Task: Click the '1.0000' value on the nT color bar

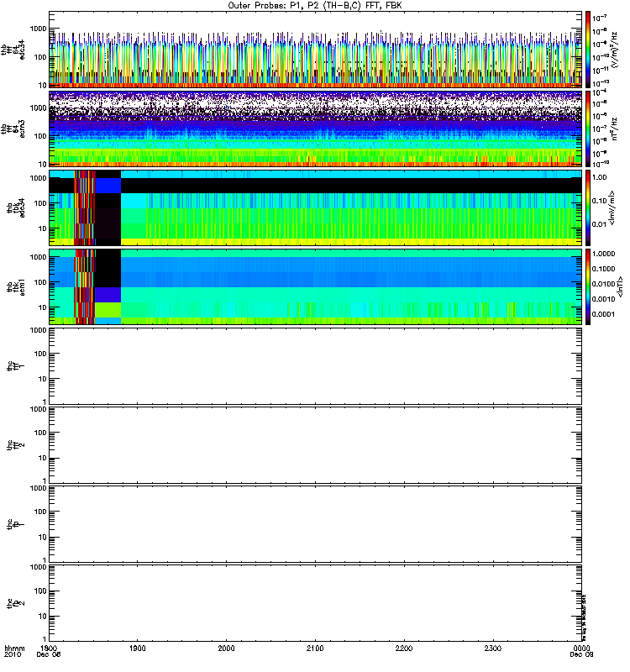Action: coord(603,254)
